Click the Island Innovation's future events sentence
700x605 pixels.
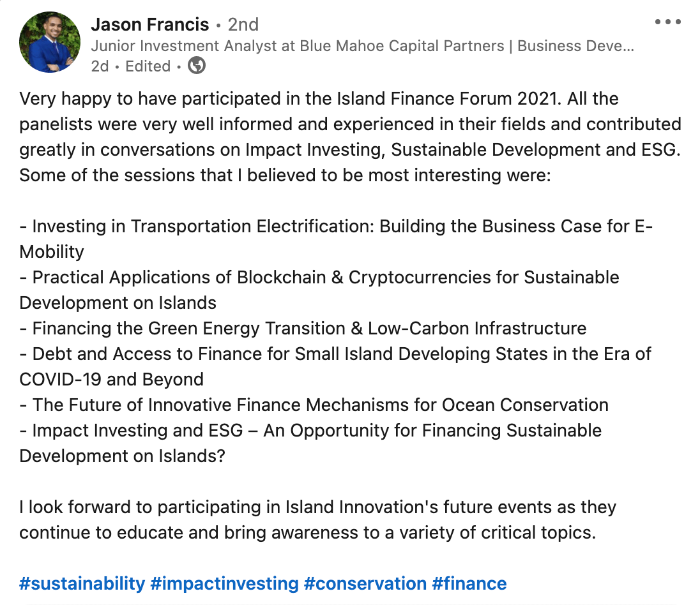coord(318,519)
